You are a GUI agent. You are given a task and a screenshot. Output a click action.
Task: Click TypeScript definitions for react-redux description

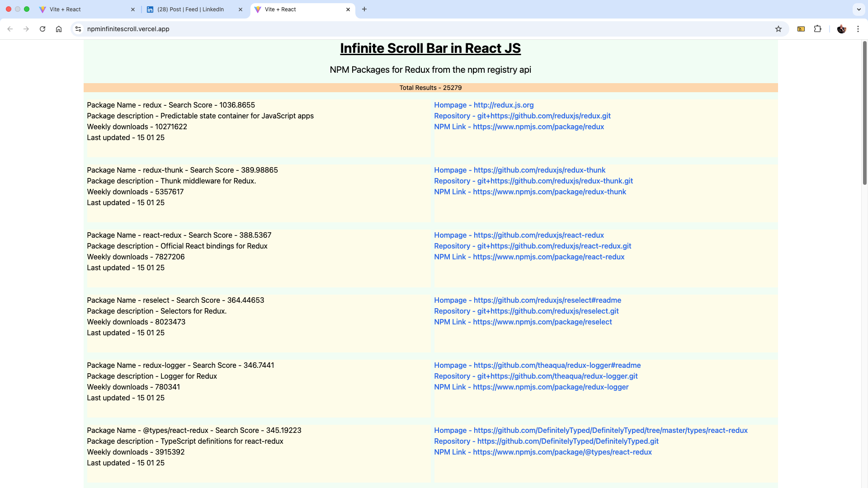point(185,441)
